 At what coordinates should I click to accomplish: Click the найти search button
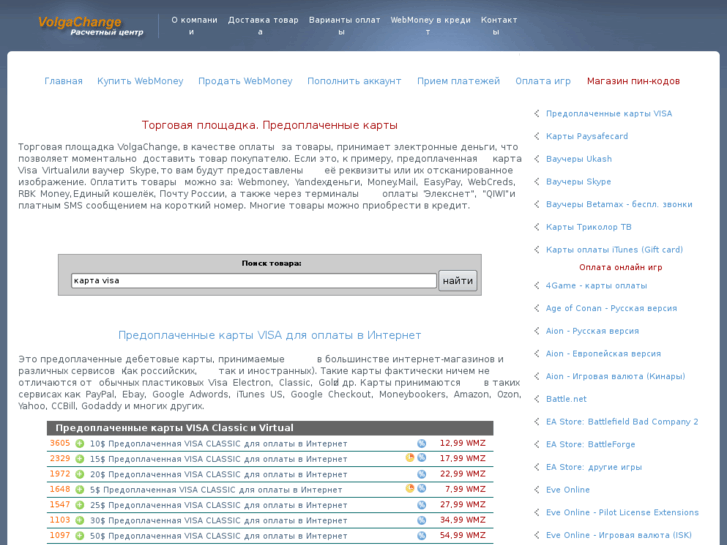click(x=458, y=281)
